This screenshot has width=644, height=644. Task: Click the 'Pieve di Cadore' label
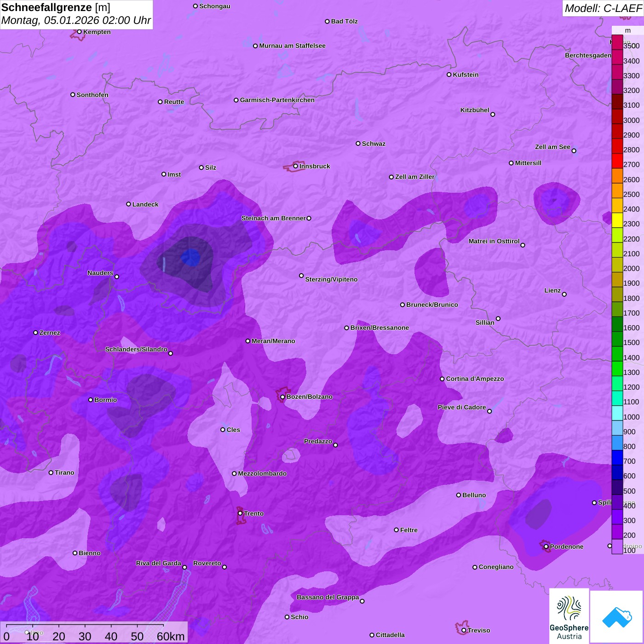462,407
